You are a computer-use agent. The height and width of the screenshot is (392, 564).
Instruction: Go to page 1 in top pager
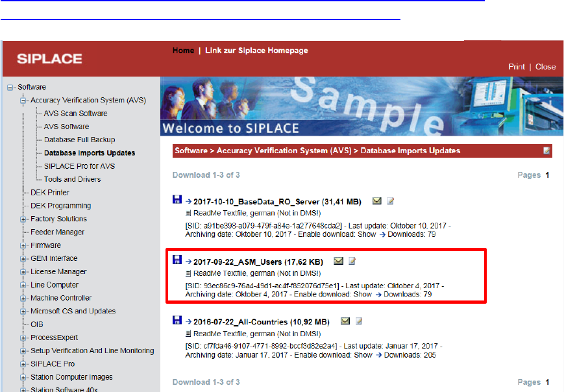click(x=547, y=175)
